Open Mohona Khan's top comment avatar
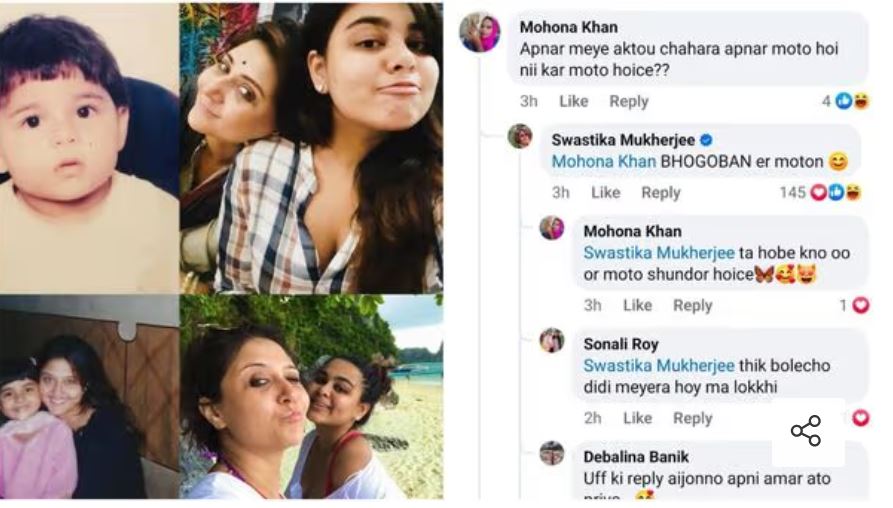Image resolution: width=893 pixels, height=508 pixels. (480, 32)
